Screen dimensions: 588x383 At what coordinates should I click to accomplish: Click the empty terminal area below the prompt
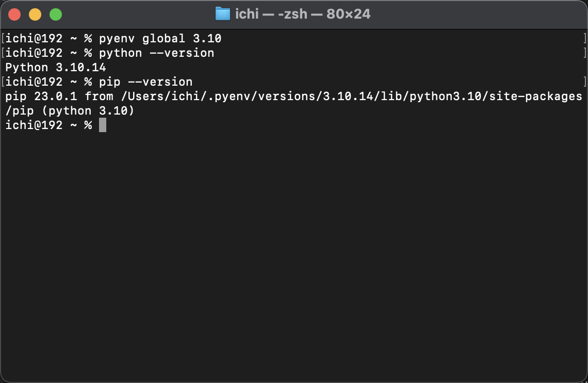click(294, 255)
